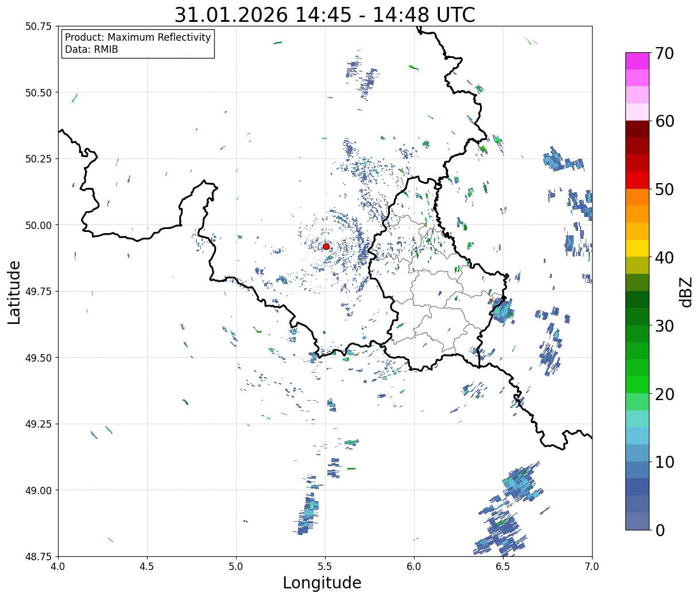700x597 pixels.
Task: Click the longitude tick label 6.0
Action: [414, 566]
